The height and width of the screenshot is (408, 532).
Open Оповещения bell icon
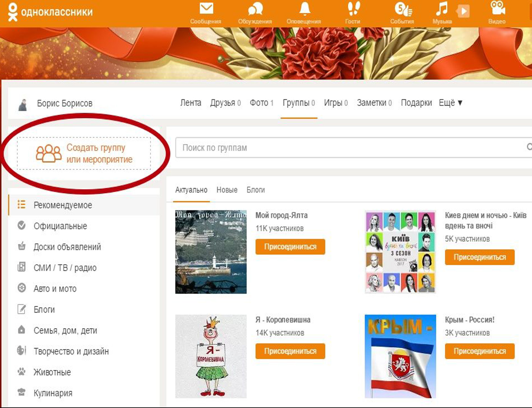(304, 9)
